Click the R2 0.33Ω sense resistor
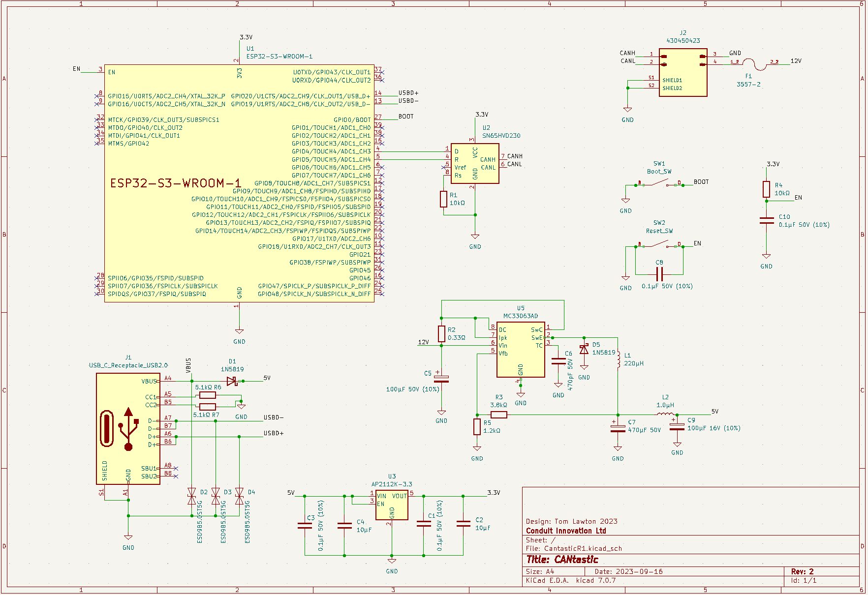The height and width of the screenshot is (595, 868). coord(441,333)
